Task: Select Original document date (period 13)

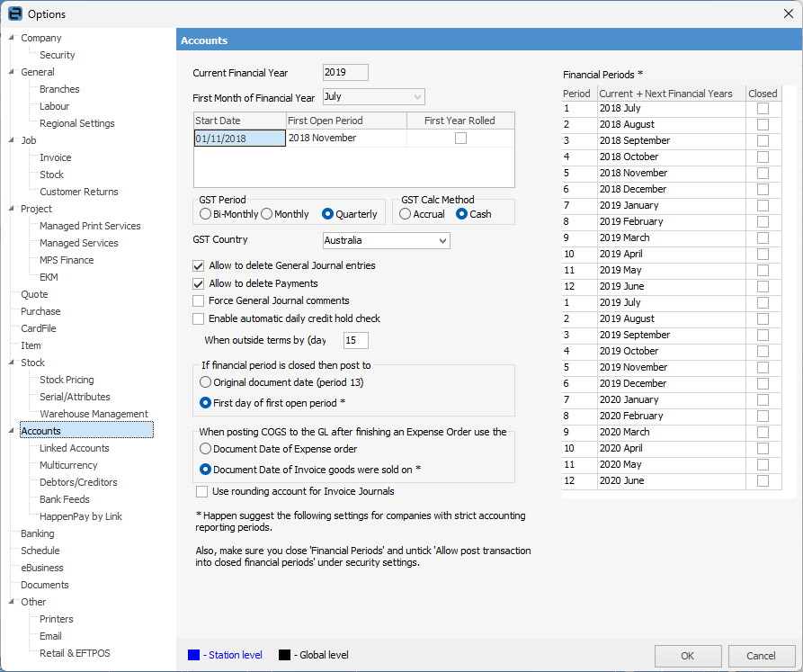Action: (206, 382)
